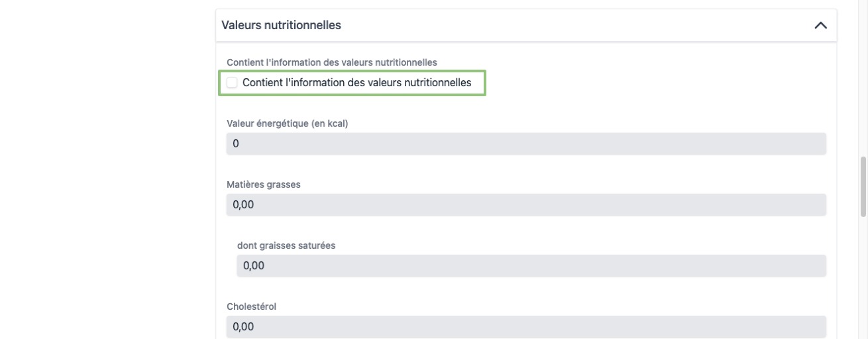Enable the nutritional information checkbox
Image resolution: width=868 pixels, height=339 pixels.
tap(232, 83)
